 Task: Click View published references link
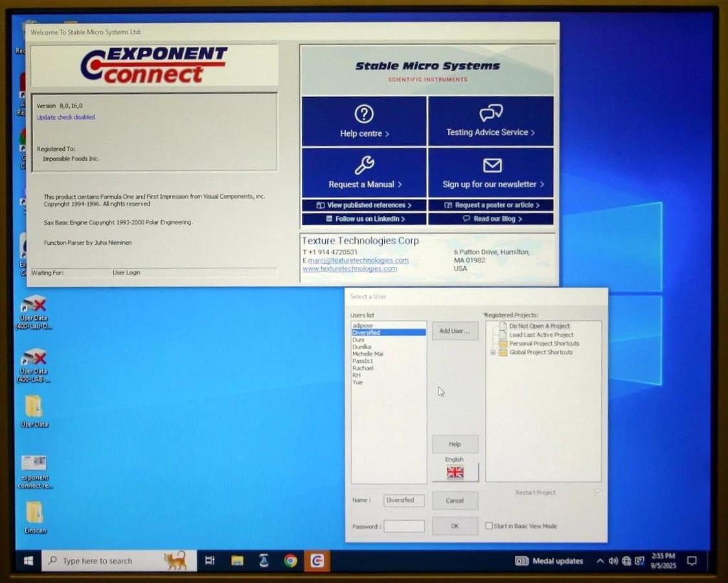(x=363, y=205)
